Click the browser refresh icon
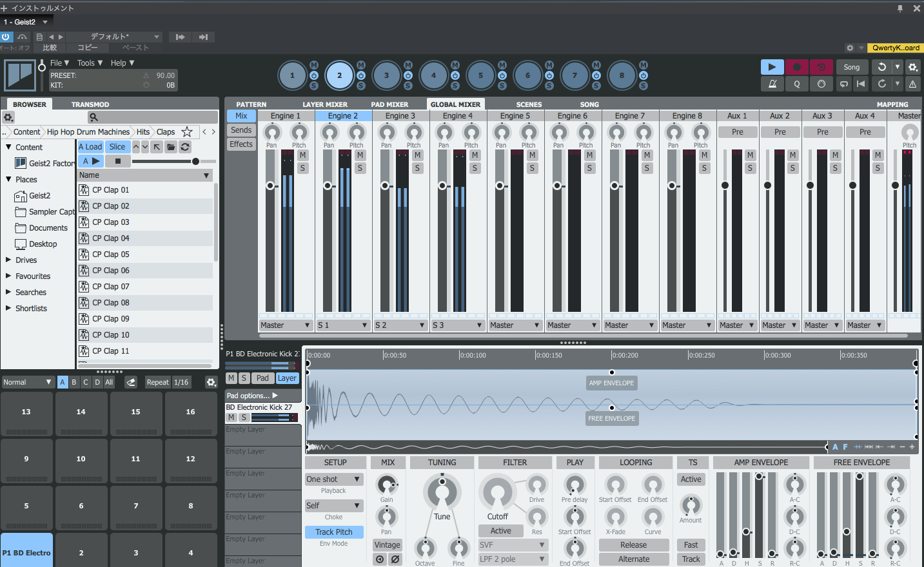 tap(185, 147)
